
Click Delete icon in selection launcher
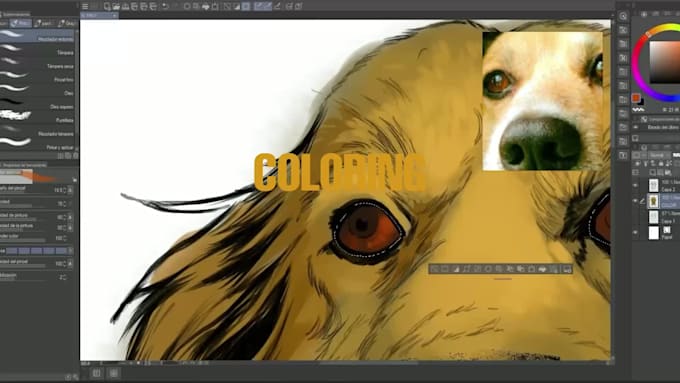click(x=488, y=269)
